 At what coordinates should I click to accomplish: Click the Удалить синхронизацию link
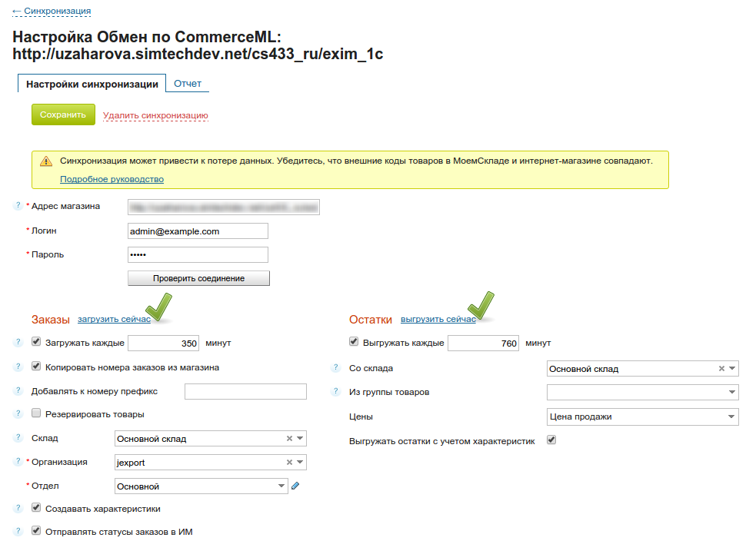pos(155,115)
